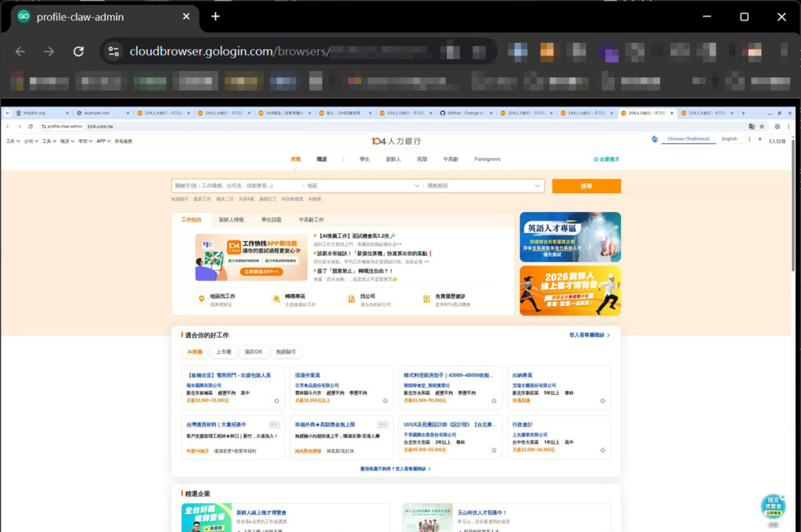Expand the 職涯 menu in top navigation
The height and width of the screenshot is (532, 801).
click(67, 141)
